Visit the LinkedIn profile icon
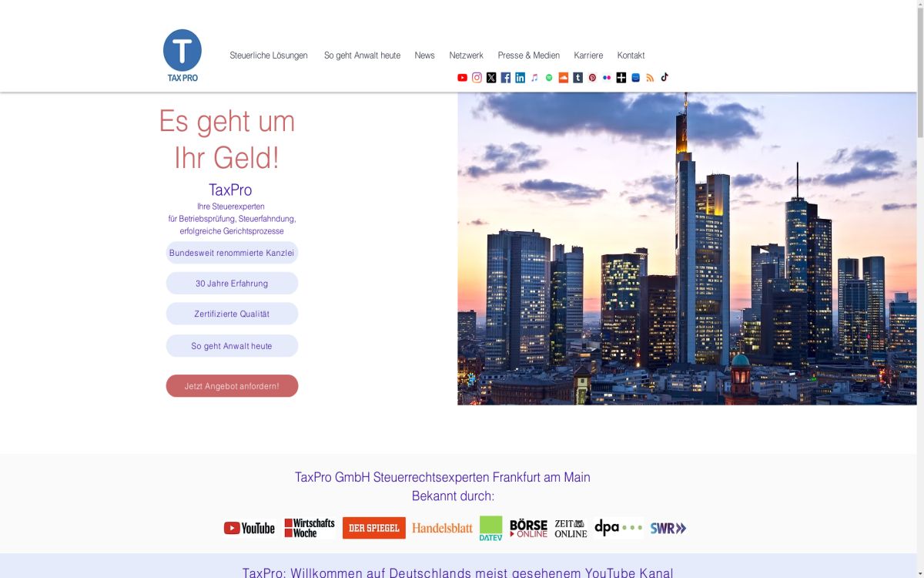The height and width of the screenshot is (578, 924). point(520,77)
